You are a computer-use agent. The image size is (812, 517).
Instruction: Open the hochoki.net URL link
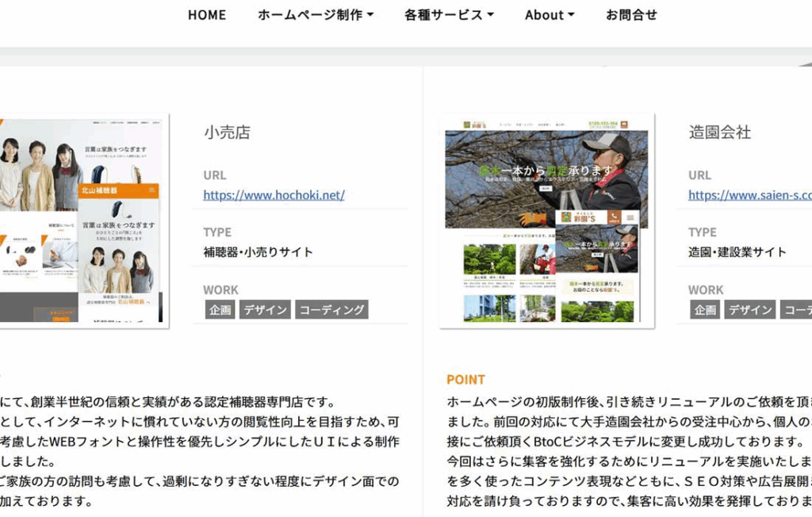pyautogui.click(x=274, y=195)
